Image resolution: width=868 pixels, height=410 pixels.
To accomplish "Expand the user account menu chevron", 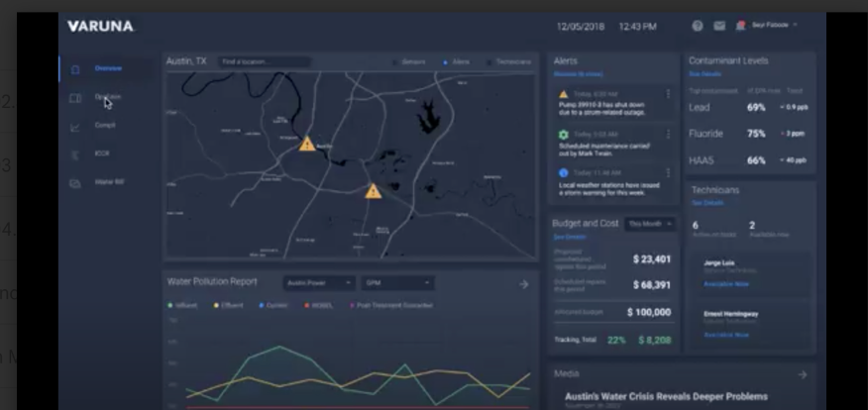I will 795,25.
